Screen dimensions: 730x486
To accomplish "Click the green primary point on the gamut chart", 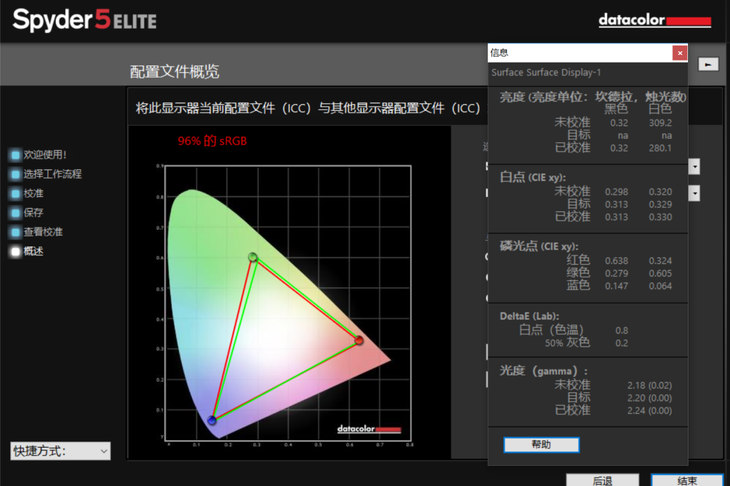I will point(253,258).
